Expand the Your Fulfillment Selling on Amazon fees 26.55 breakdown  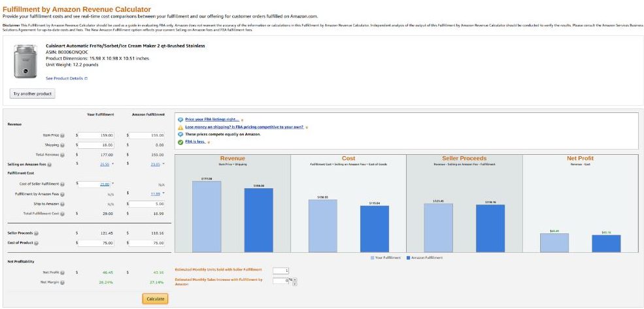113,164
